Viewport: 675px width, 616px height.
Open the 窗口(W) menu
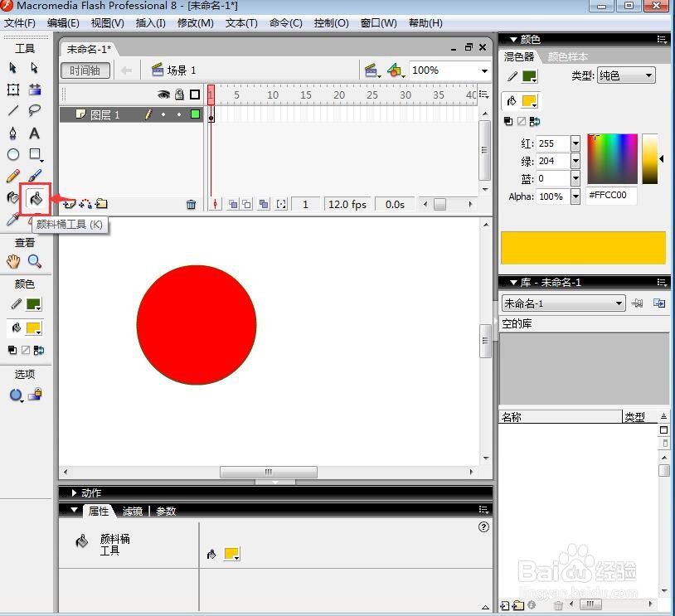[x=379, y=23]
